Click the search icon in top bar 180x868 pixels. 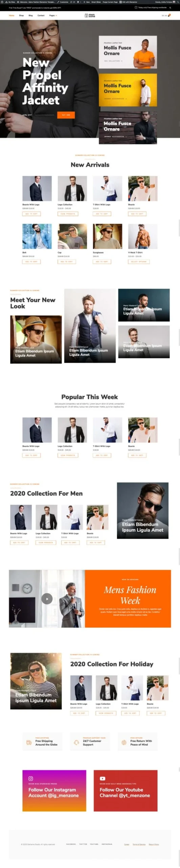170,7
